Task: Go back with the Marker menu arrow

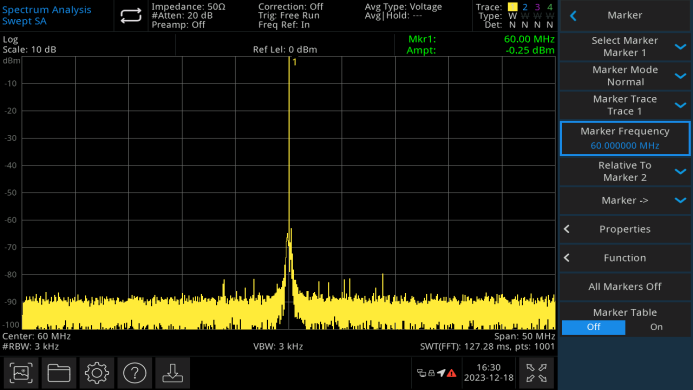Action: point(573,16)
